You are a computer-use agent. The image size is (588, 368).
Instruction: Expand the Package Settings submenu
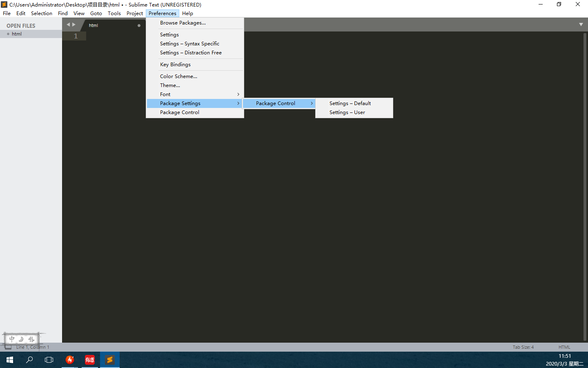[x=195, y=103]
